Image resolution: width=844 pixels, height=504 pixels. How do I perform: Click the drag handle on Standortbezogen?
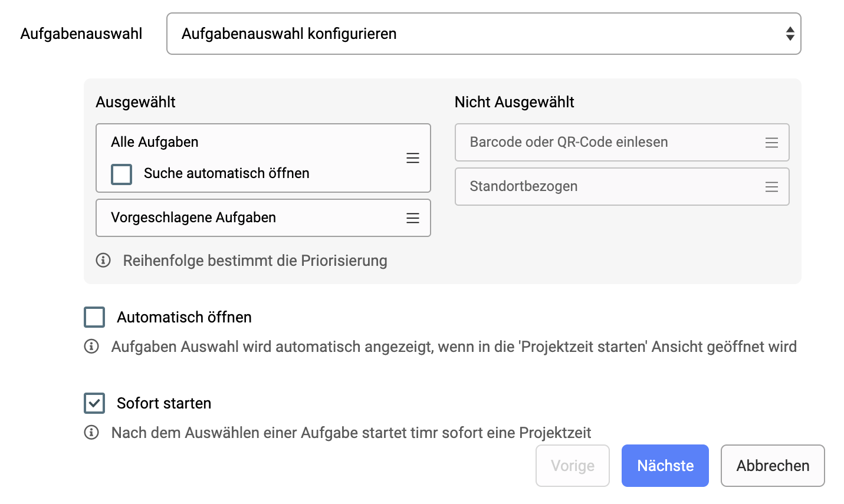point(771,187)
